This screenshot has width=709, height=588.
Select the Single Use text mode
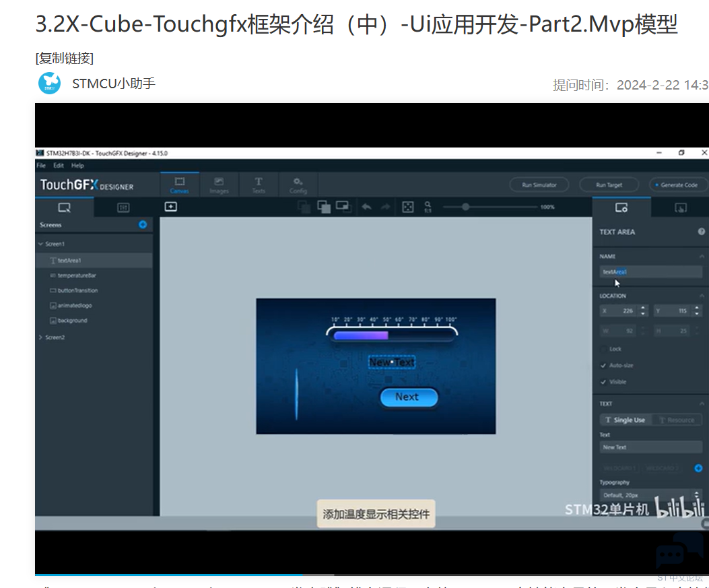625,420
